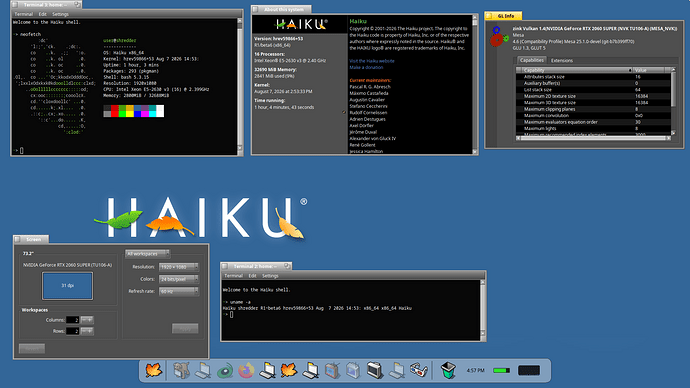690x388 pixels.
Task: Click vertical scrollbar of About window credits
Action: [x=475, y=84]
